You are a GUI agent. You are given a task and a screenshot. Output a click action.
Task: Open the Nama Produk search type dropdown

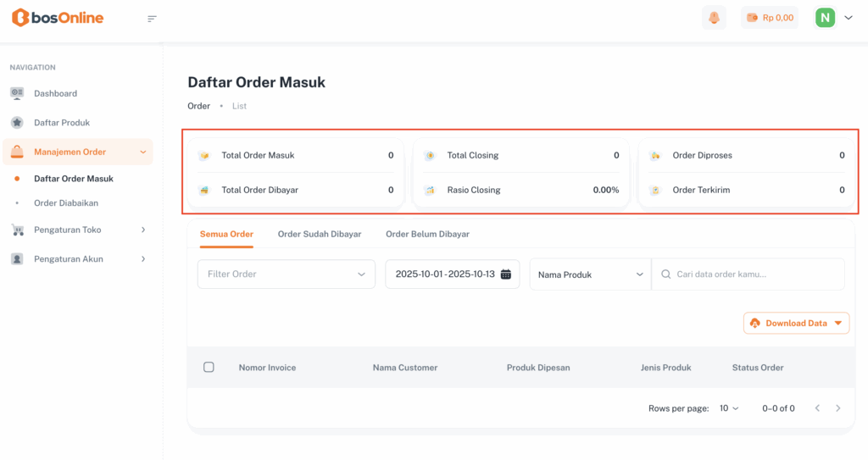coord(590,274)
